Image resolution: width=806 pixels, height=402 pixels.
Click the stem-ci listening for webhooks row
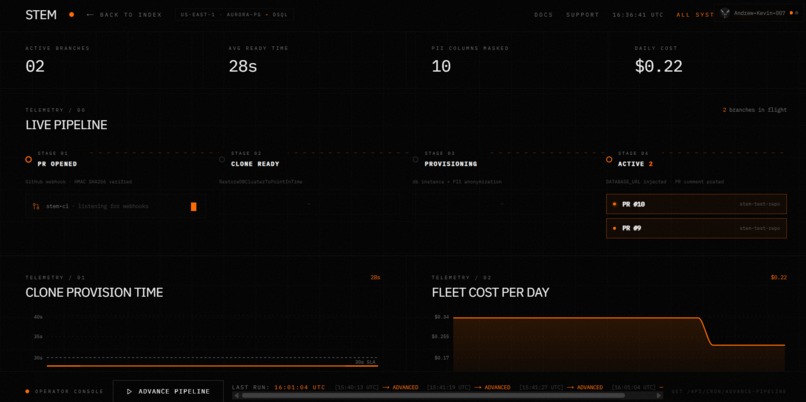pyautogui.click(x=116, y=207)
